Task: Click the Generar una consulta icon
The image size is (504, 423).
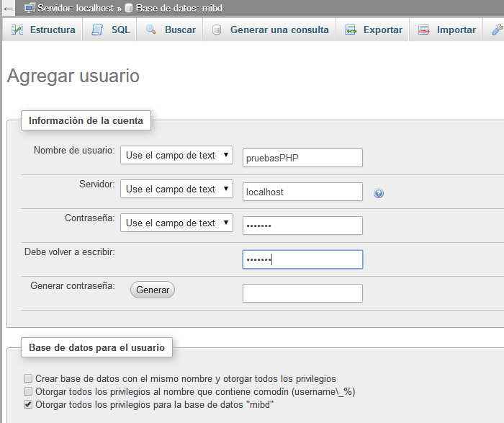Action: pyautogui.click(x=216, y=30)
